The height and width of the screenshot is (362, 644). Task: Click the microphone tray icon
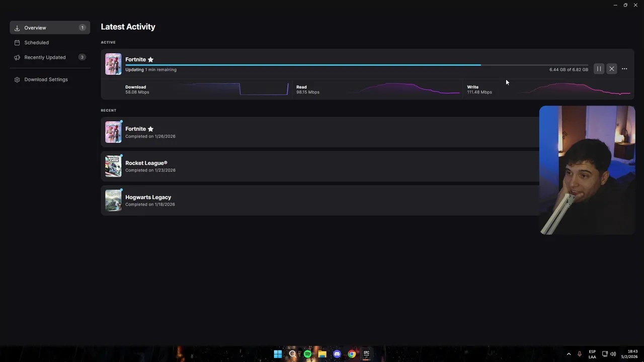(580, 354)
